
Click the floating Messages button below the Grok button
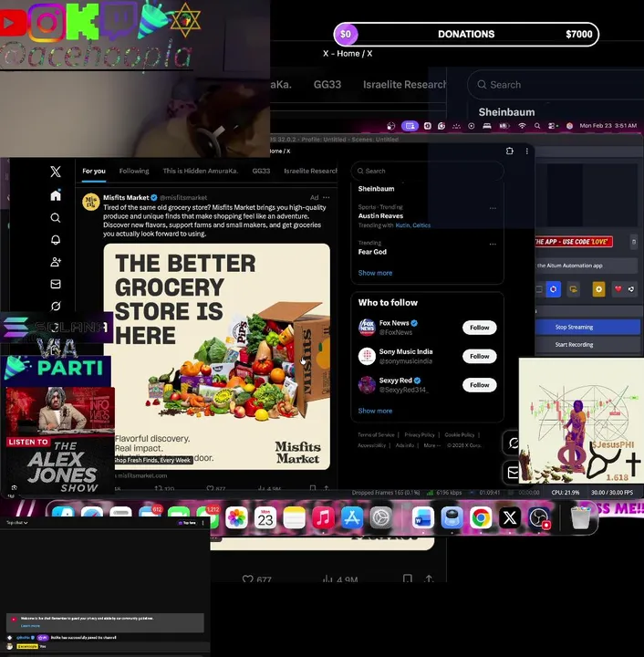point(513,473)
